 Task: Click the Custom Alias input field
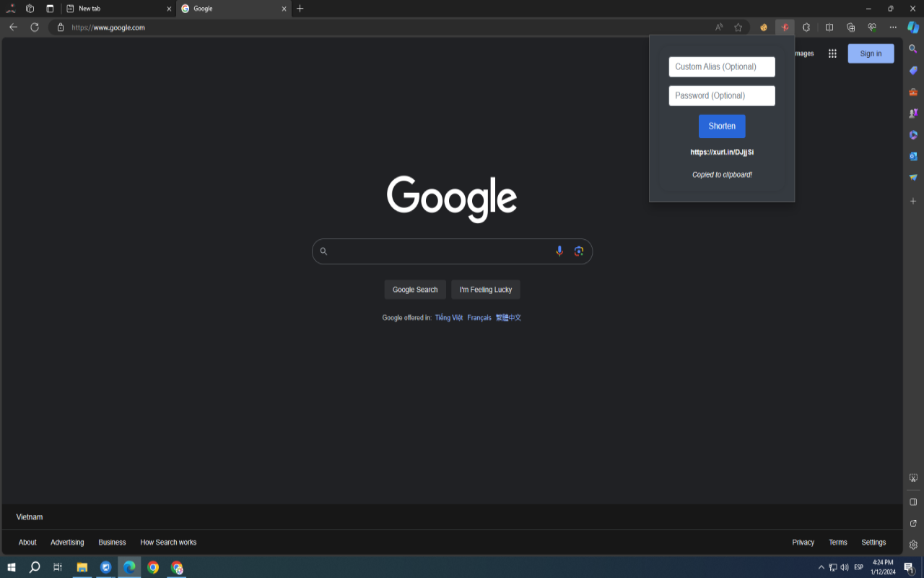722,66
